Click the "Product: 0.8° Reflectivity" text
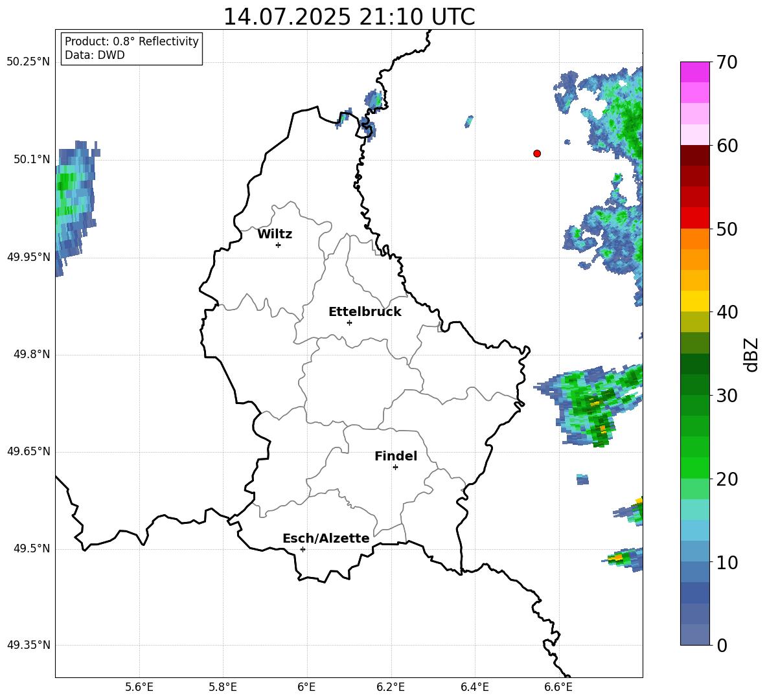This screenshot has width=767, height=700. coord(132,41)
